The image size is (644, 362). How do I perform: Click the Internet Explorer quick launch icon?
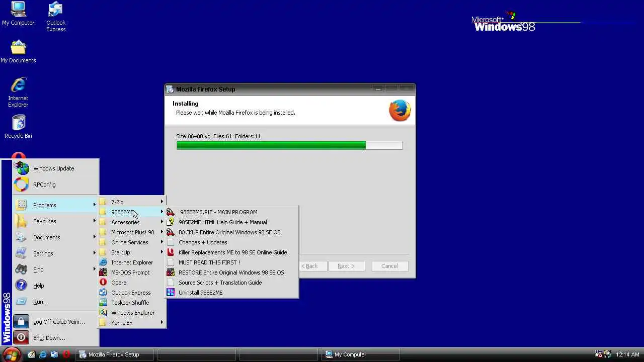point(43,354)
